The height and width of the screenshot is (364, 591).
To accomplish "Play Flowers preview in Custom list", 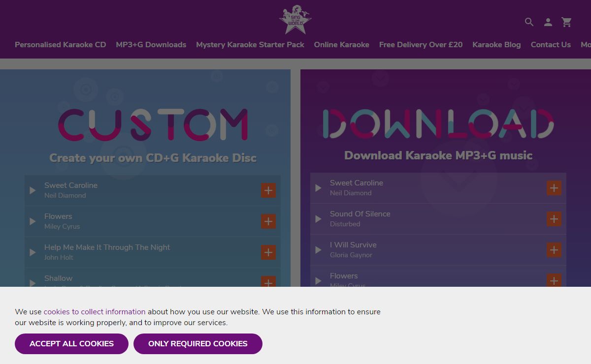I will click(x=33, y=221).
